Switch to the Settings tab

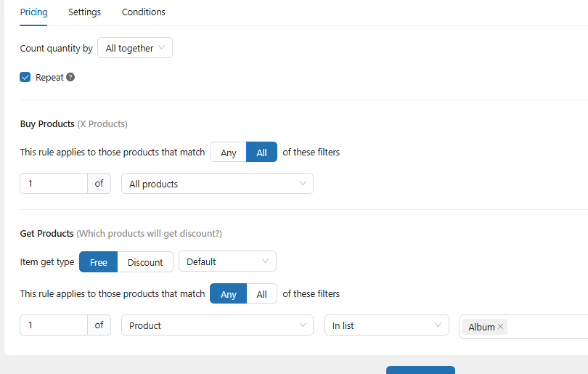click(84, 12)
